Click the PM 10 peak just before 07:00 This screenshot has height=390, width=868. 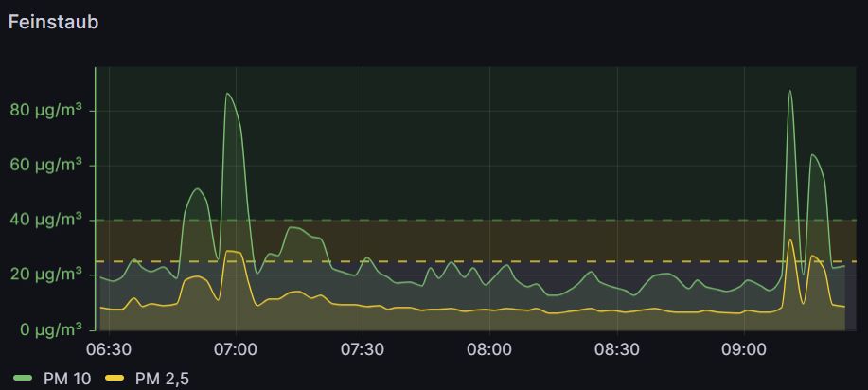[x=227, y=94]
